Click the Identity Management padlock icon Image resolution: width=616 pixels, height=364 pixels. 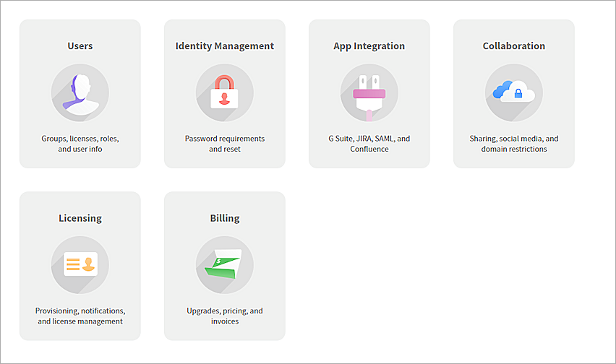click(225, 93)
